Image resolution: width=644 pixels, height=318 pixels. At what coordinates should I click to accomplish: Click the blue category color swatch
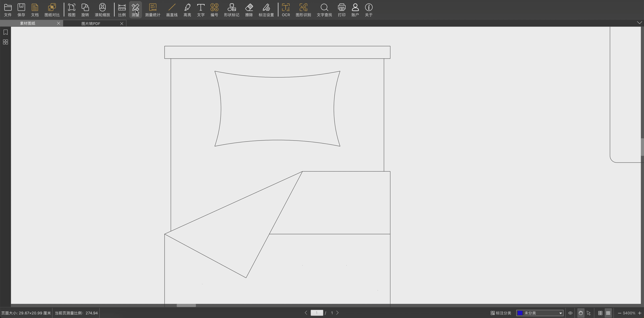click(520, 313)
